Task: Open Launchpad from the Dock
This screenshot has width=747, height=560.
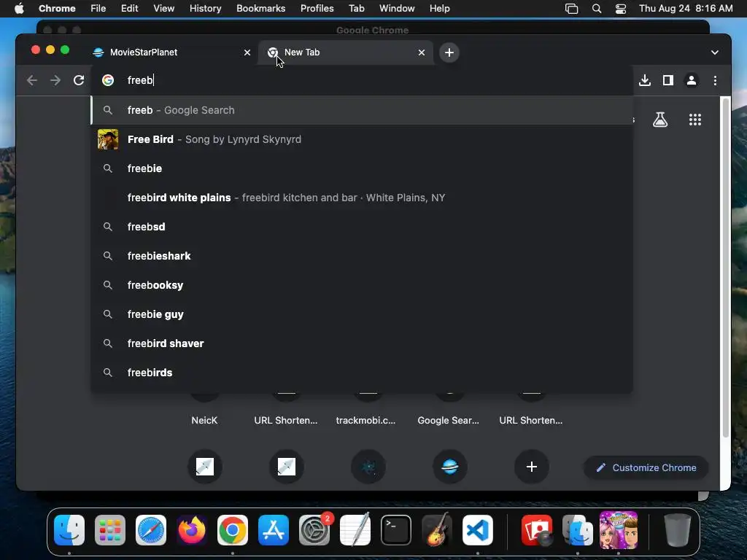Action: [110, 530]
